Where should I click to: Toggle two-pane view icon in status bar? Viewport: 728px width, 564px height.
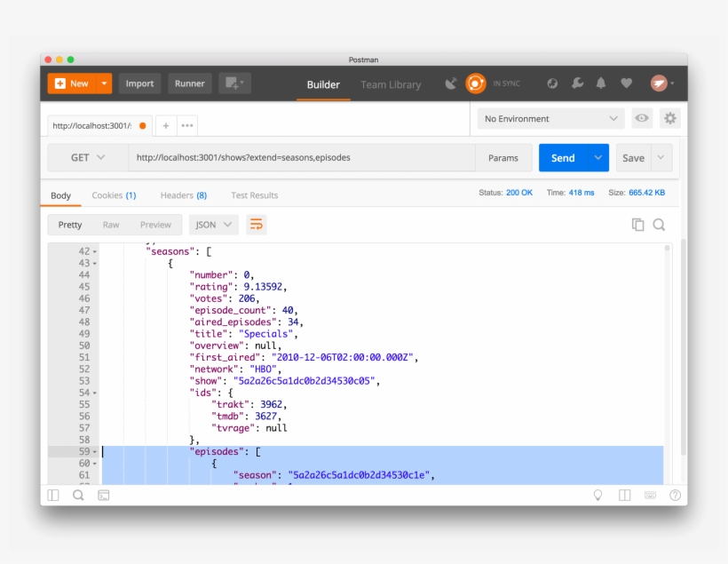click(625, 495)
